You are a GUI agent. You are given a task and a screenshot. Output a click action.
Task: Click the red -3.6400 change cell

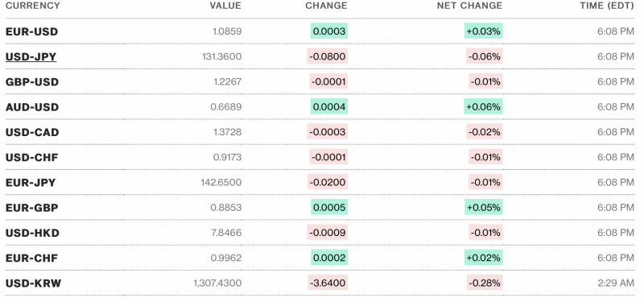[x=328, y=283]
